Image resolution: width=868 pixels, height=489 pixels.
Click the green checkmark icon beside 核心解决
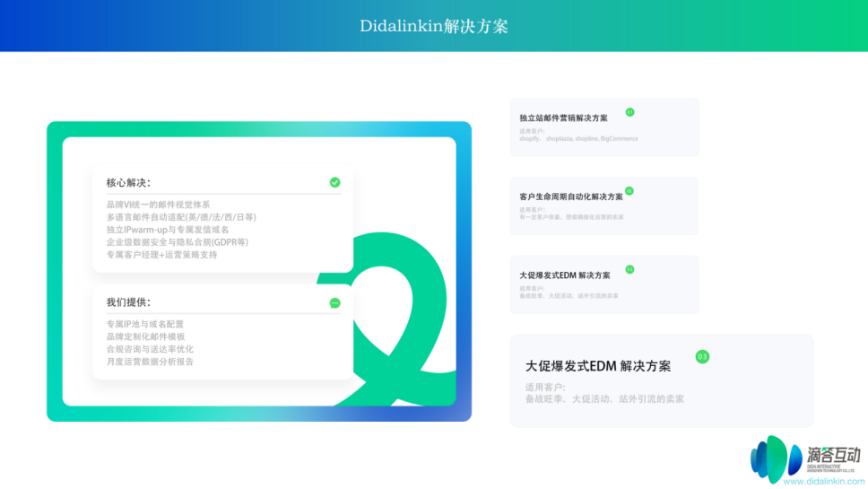[334, 182]
